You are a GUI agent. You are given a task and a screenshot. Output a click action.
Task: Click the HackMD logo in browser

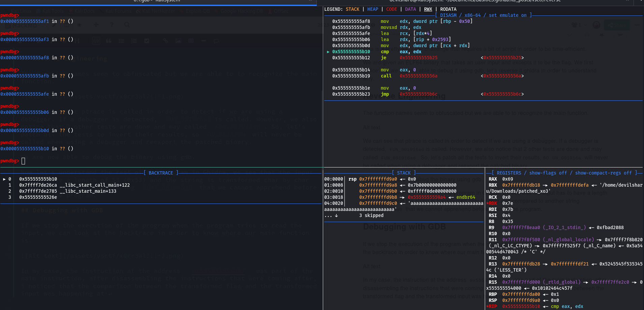point(22,25)
